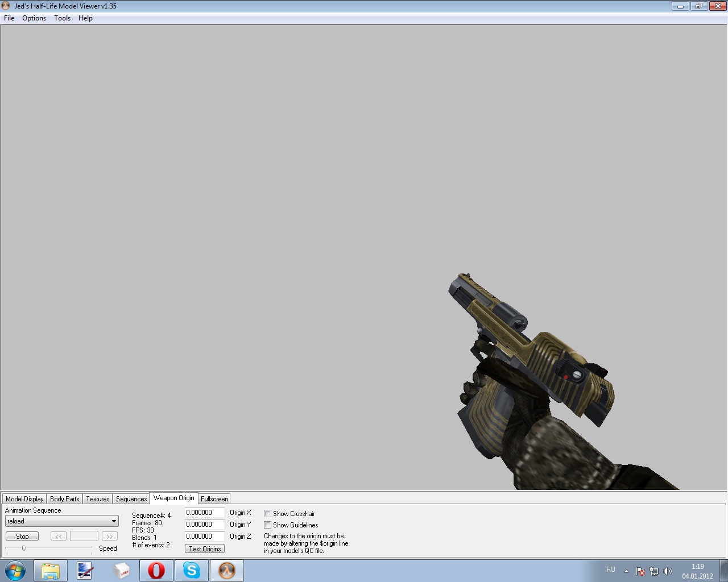The image size is (728, 582).
Task: Click the animation Speed slider handle
Action: 24,548
